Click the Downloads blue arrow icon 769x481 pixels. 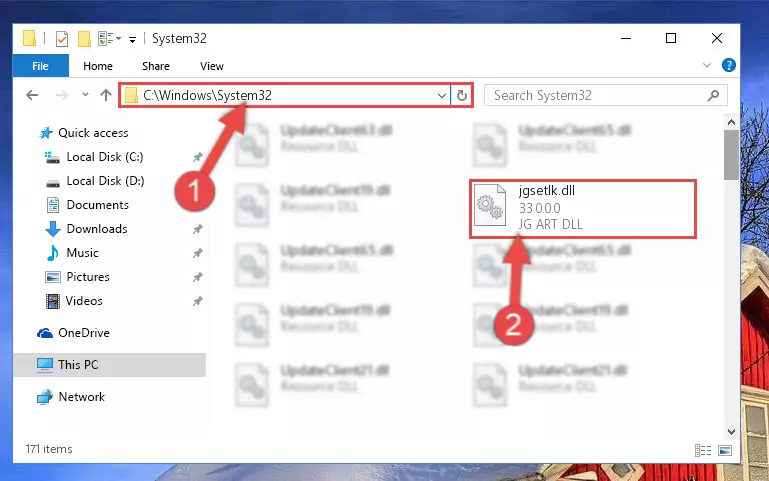(52, 229)
